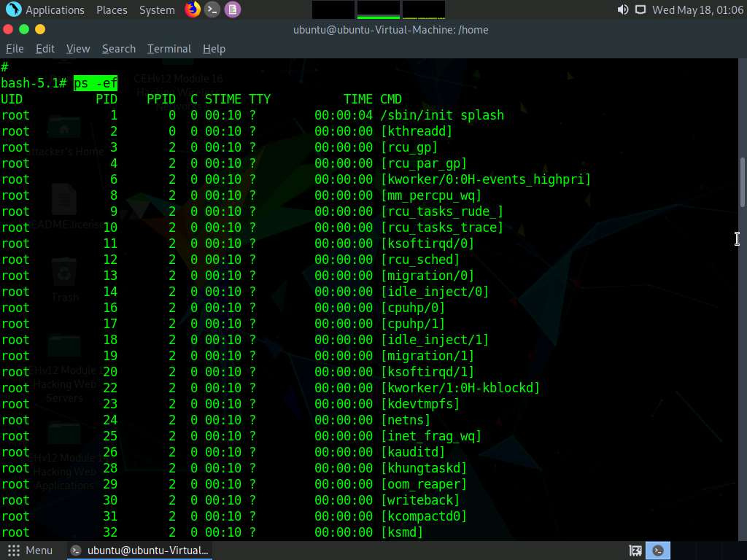Click the volume speaker icon
The image size is (747, 560).
(x=622, y=9)
